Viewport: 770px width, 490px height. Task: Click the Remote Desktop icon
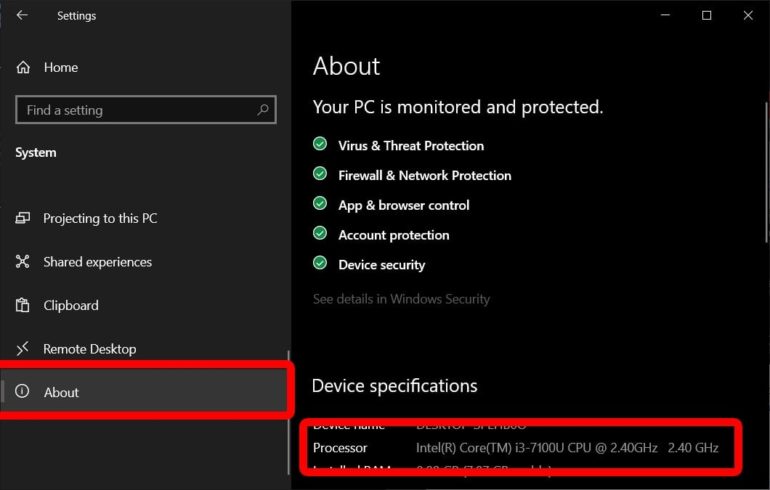click(x=23, y=349)
